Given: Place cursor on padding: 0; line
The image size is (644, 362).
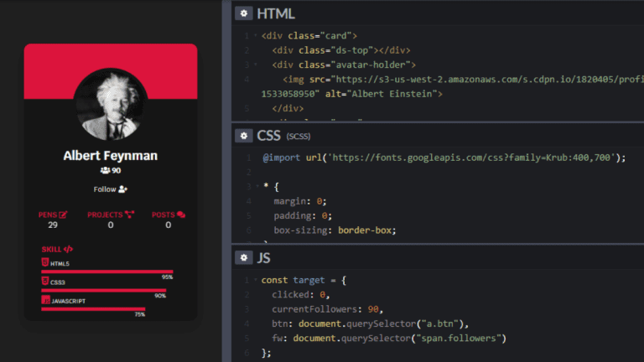Looking at the screenshot, I should pyautogui.click(x=303, y=216).
